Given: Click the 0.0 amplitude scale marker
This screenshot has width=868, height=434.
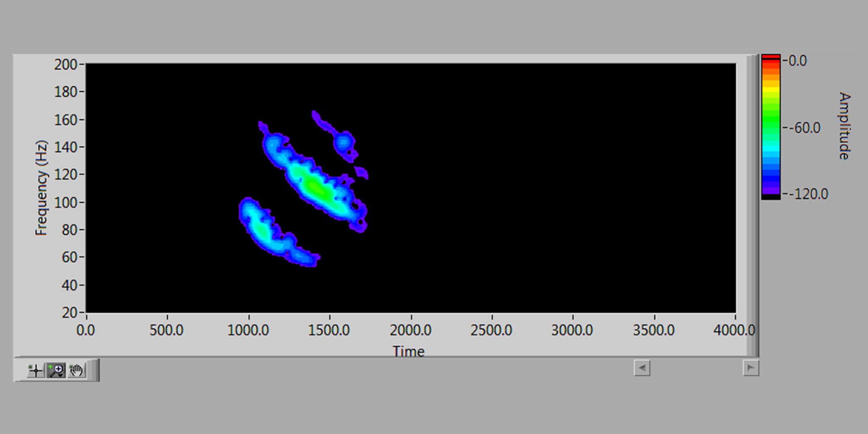Looking at the screenshot, I should tap(797, 61).
